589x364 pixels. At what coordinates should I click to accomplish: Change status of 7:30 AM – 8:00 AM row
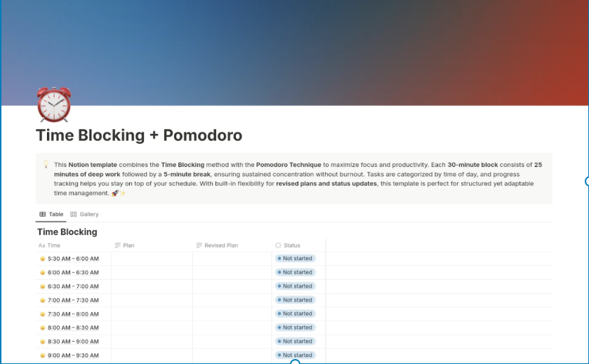click(296, 314)
